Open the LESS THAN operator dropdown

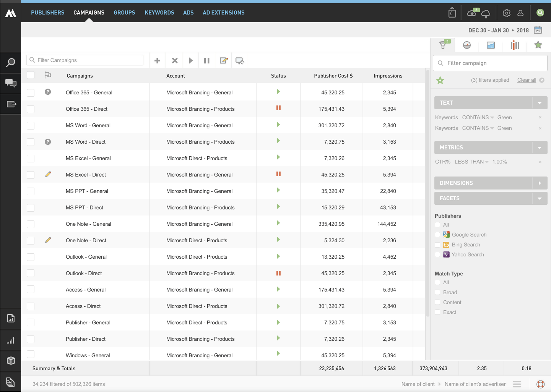click(x=471, y=162)
